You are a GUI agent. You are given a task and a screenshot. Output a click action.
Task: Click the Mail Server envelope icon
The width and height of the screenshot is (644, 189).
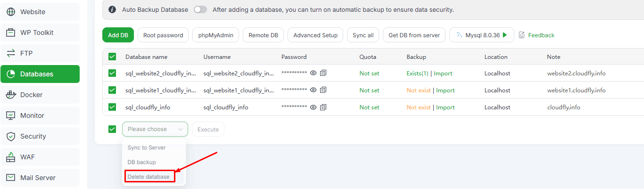[11, 178]
